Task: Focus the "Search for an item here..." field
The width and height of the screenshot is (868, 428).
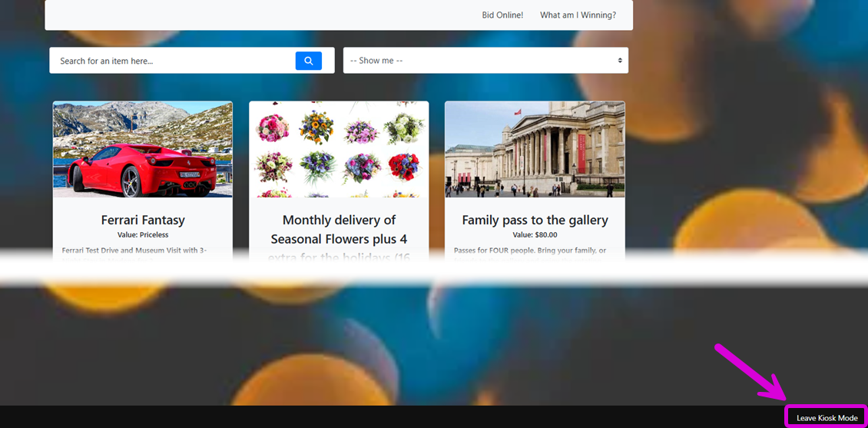Action: (173, 61)
